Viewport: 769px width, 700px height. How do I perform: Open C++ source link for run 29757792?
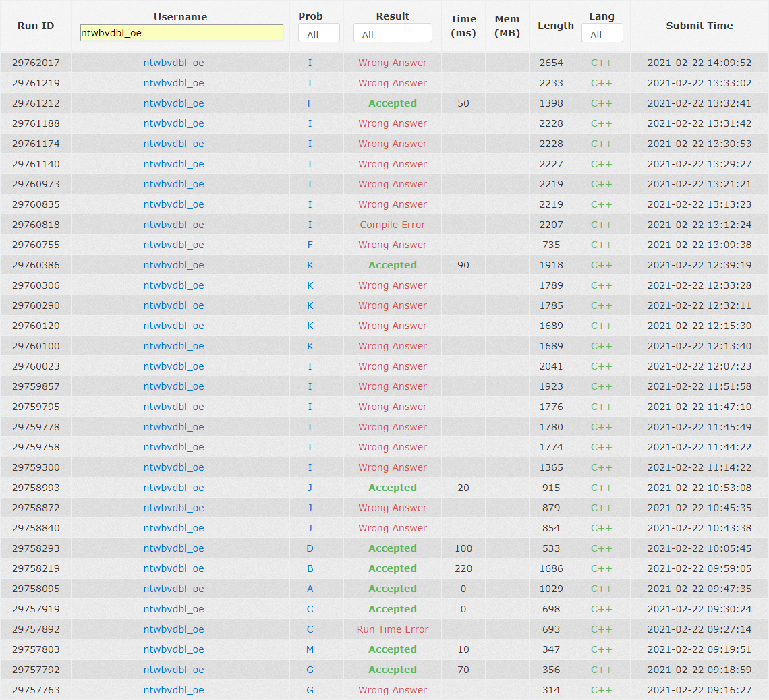[x=601, y=670]
